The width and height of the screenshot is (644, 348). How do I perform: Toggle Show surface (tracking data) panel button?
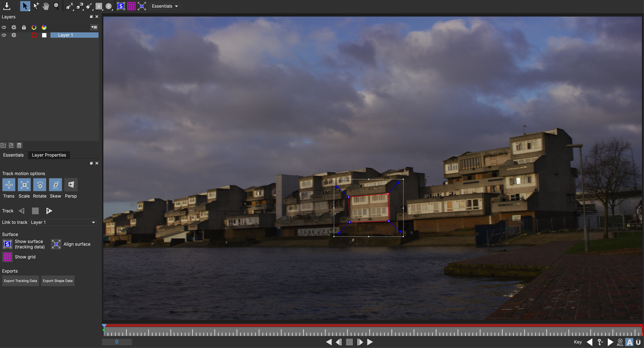pos(7,244)
